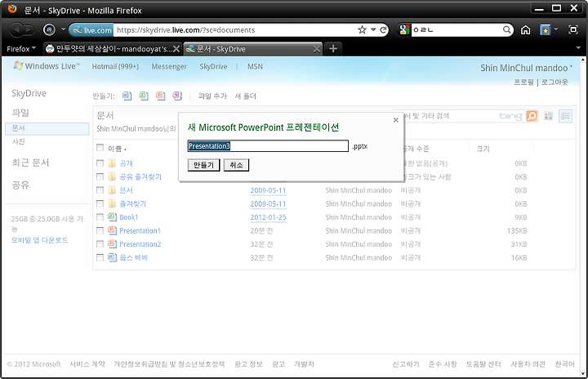Toggle the select-all checkbox next to 이름
Image resolution: width=588 pixels, height=379 pixels.
[x=100, y=148]
